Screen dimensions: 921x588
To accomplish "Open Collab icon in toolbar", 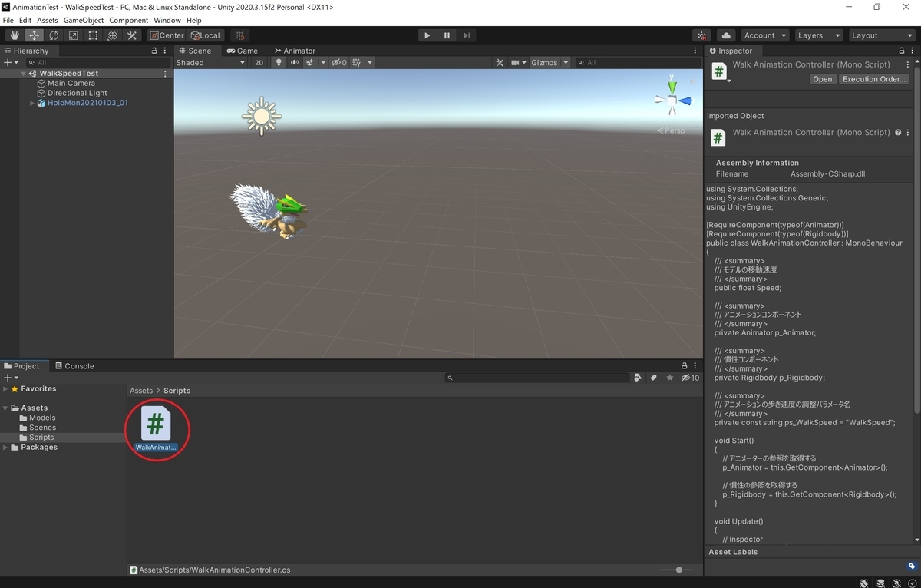I will 701,35.
